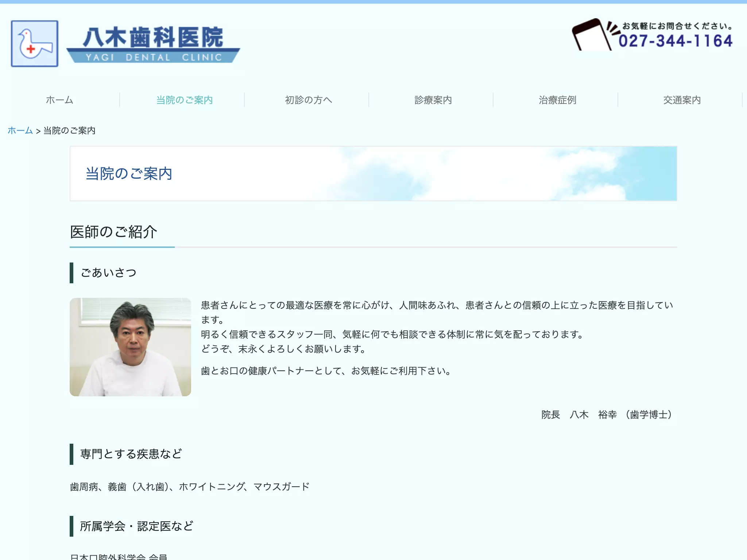Click the 専門とする疾患など subheading
The height and width of the screenshot is (560, 747).
tap(131, 454)
